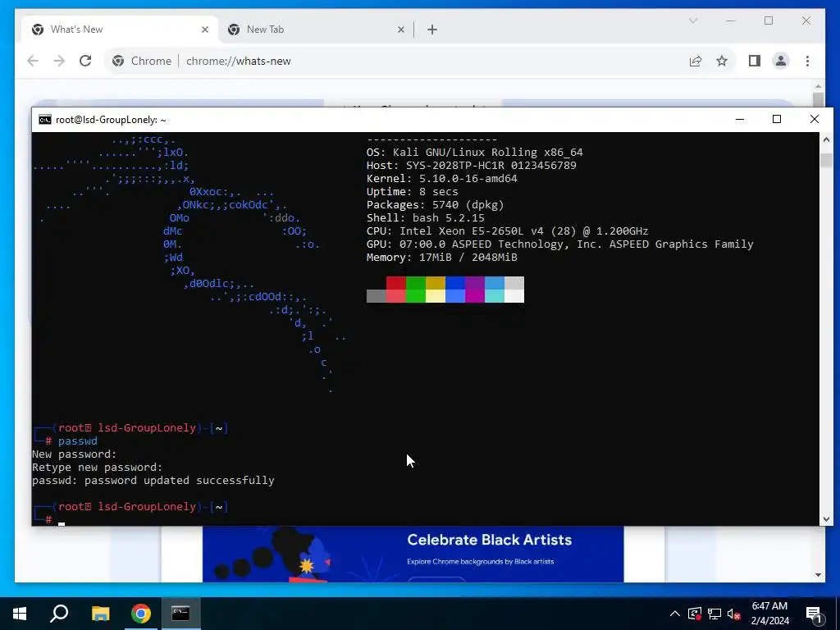The height and width of the screenshot is (630, 840).
Task: Open Windows taskbar search
Action: coord(59,614)
